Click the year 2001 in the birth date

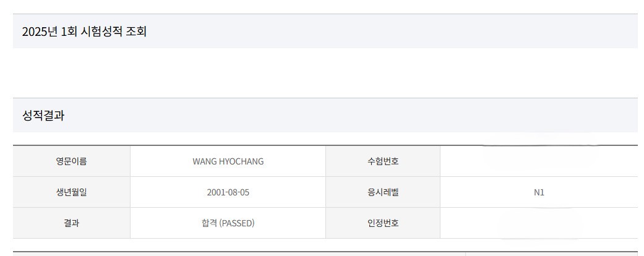click(215, 192)
